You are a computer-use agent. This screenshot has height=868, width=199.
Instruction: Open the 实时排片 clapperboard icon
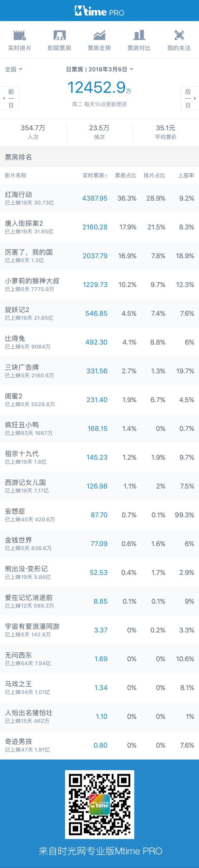pyautogui.click(x=20, y=35)
